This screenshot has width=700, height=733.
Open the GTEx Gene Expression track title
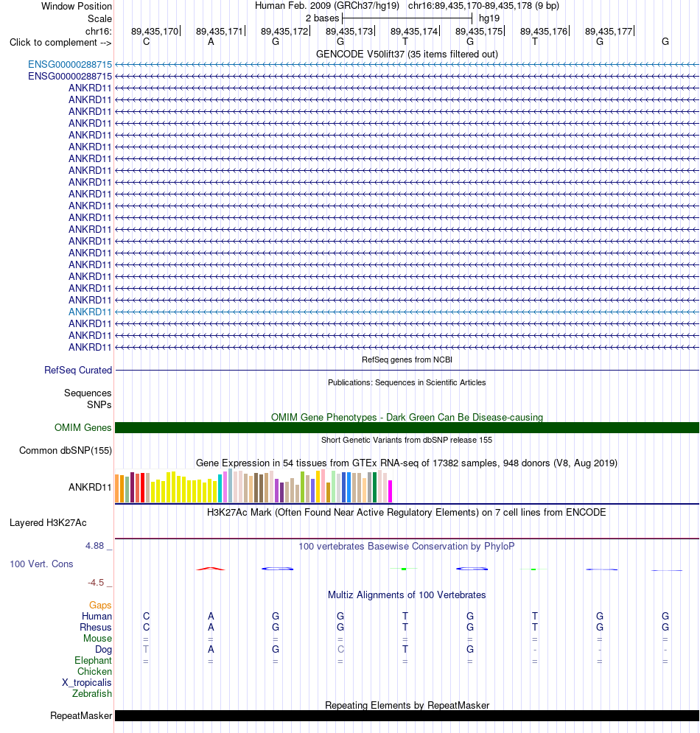pyautogui.click(x=407, y=463)
